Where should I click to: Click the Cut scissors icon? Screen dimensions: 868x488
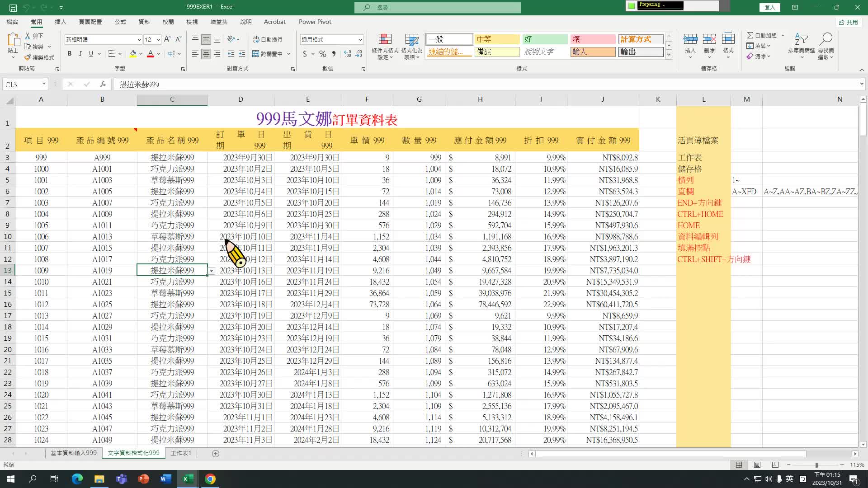coord(28,36)
